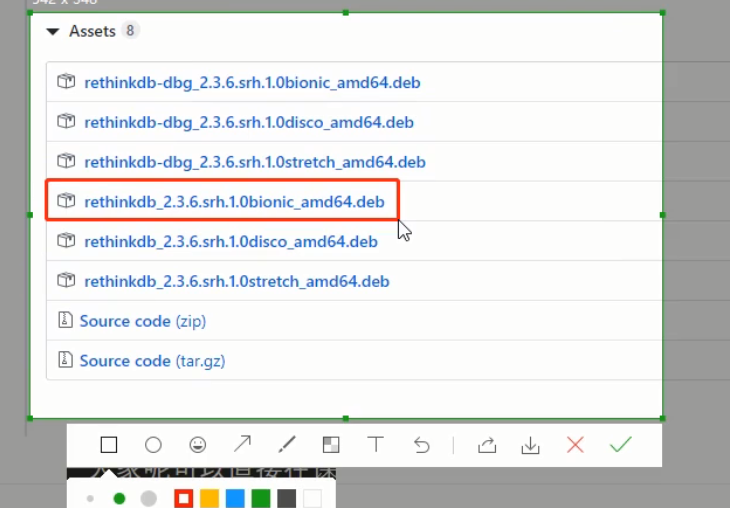Image resolution: width=730 pixels, height=508 pixels.
Task: Click package icon beside rethinkdb-dbg disco
Action: point(66,121)
